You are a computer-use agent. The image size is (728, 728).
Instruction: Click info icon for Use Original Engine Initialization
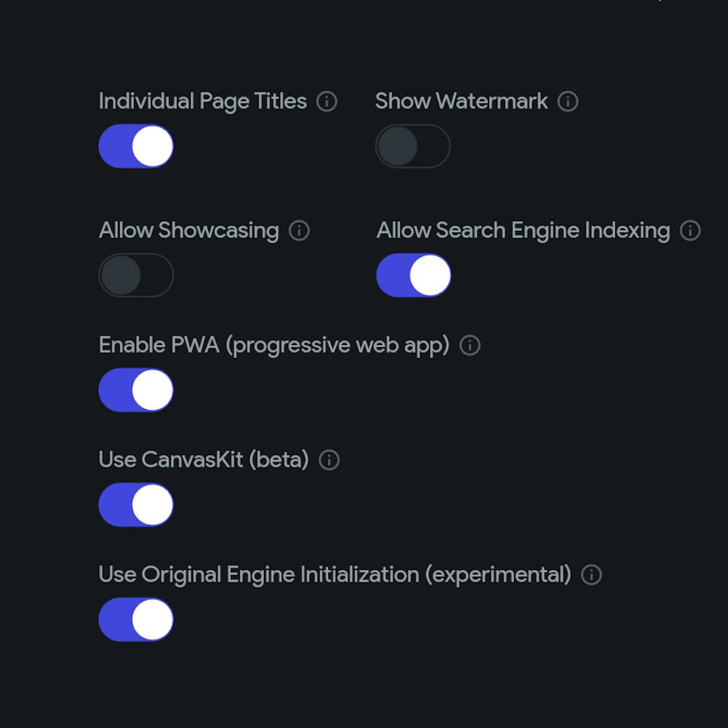tap(592, 575)
